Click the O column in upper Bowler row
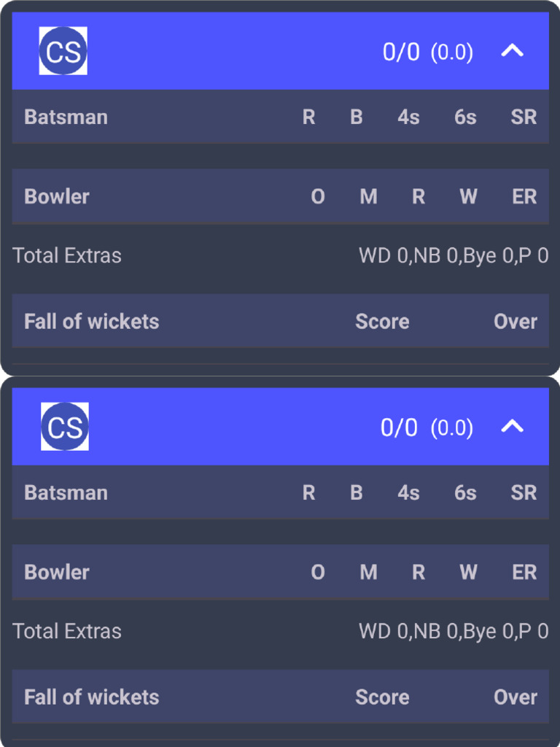 pos(318,197)
